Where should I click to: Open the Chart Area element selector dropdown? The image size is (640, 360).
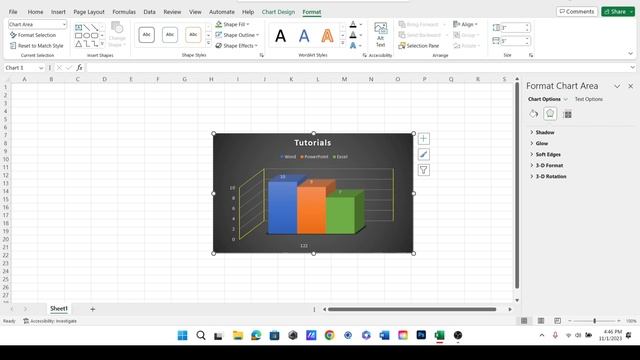pos(64,24)
